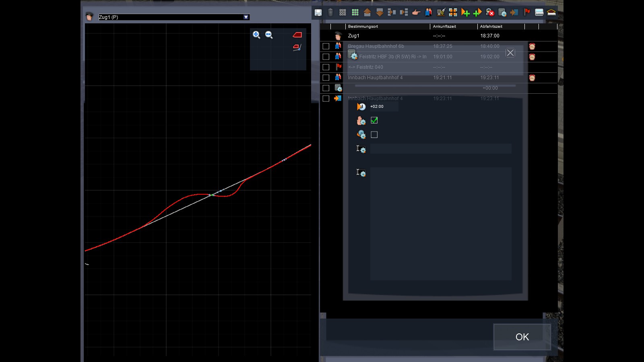
Task: Tick the empty checkbox beside wheel-gear icon
Action: tap(374, 135)
